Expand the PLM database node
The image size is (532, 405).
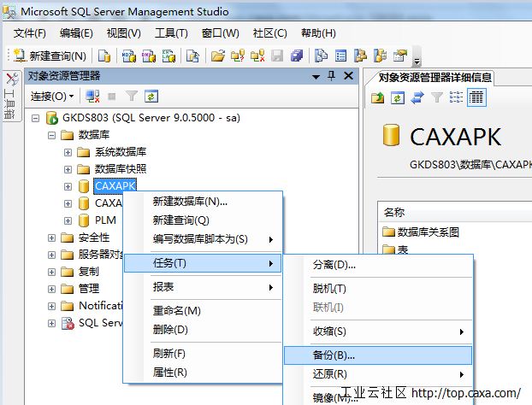tap(68, 220)
